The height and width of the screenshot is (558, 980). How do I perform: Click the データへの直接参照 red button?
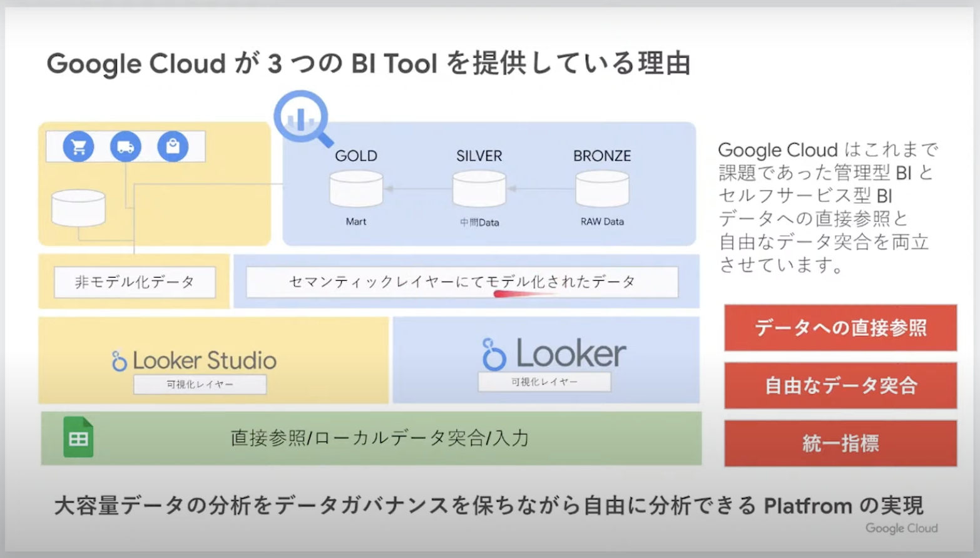(840, 328)
